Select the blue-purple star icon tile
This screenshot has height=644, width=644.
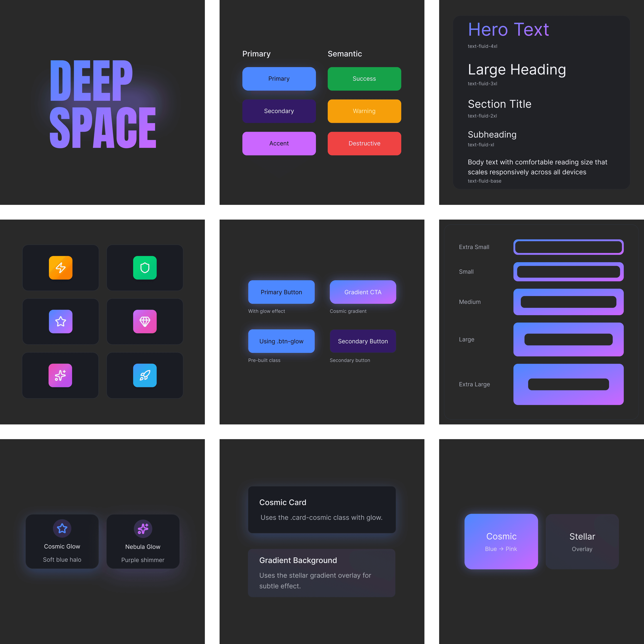[x=60, y=321]
